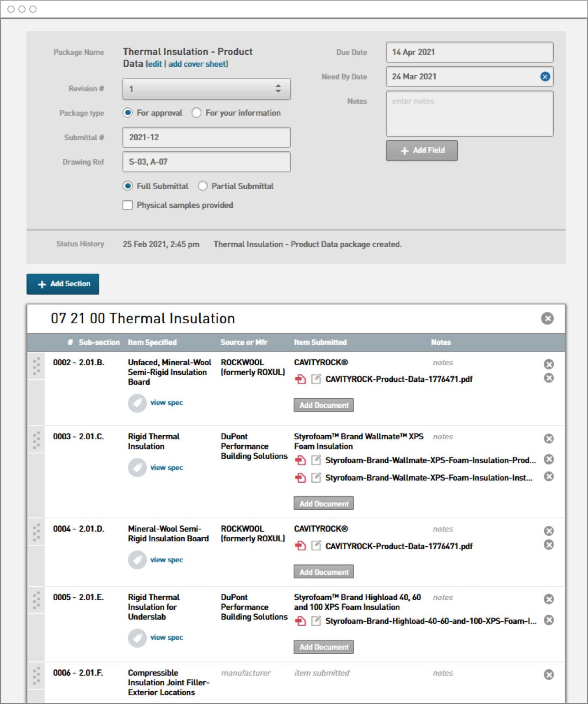Delete Styrofoam Highload document attachment
The image size is (588, 704).
[549, 620]
